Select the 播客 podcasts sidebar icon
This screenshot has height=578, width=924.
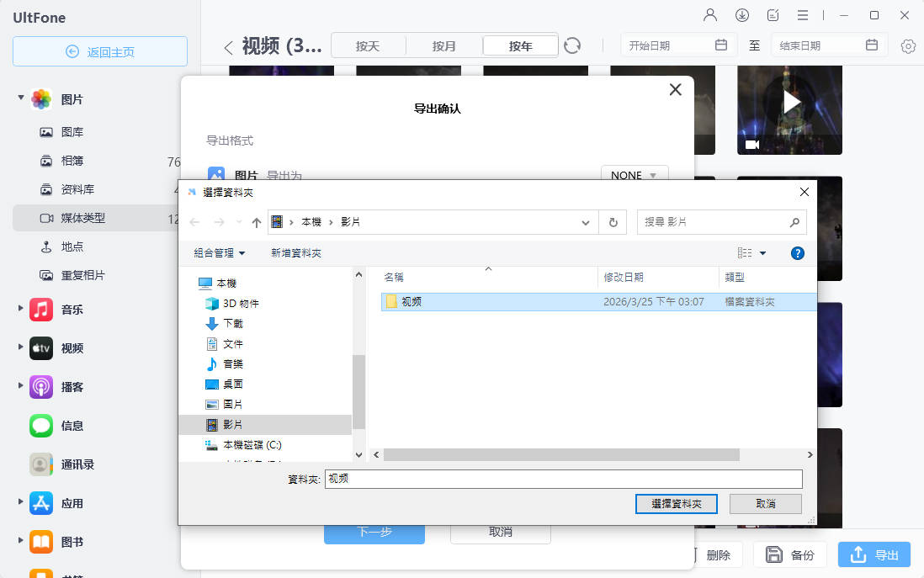[41, 387]
